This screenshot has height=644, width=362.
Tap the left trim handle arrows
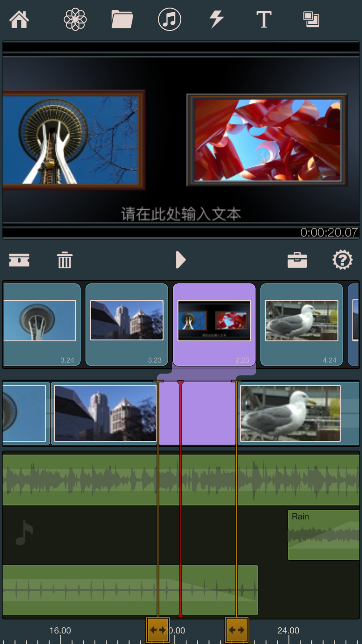click(x=158, y=630)
